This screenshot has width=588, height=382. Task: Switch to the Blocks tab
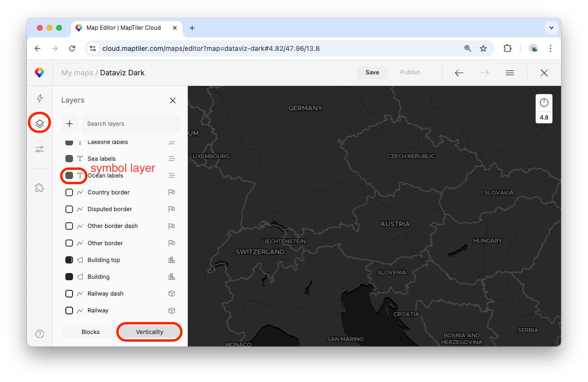coord(90,332)
